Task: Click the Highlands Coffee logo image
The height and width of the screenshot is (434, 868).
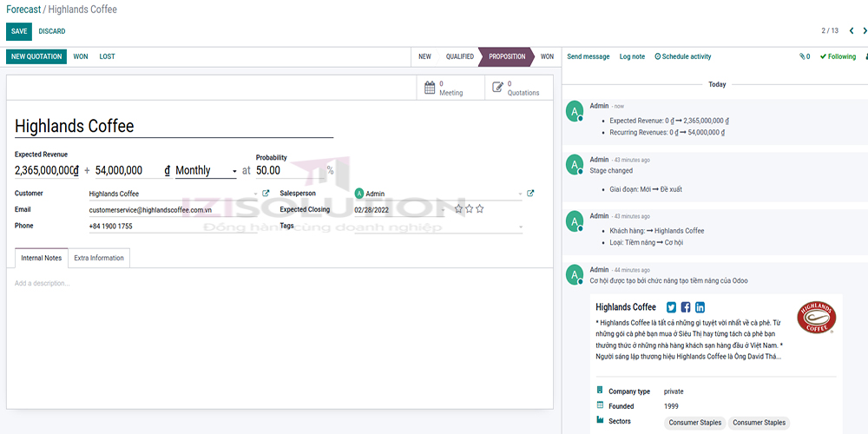Action: (x=816, y=317)
